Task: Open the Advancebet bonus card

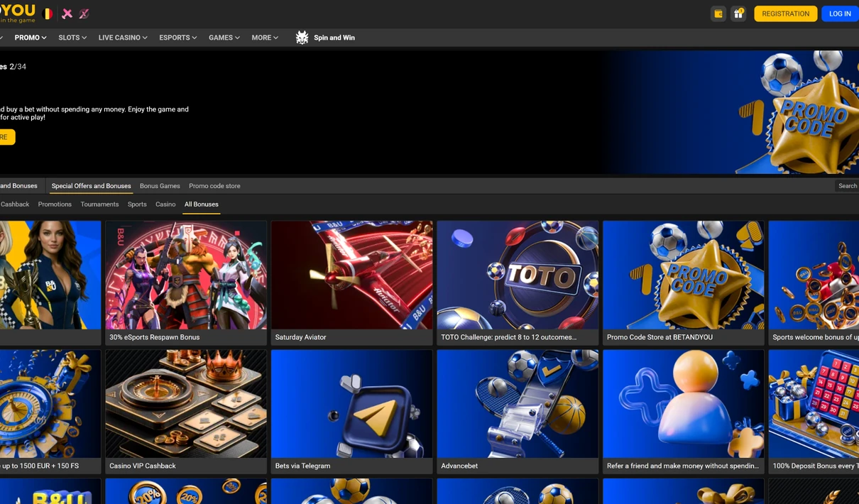Action: (518, 412)
